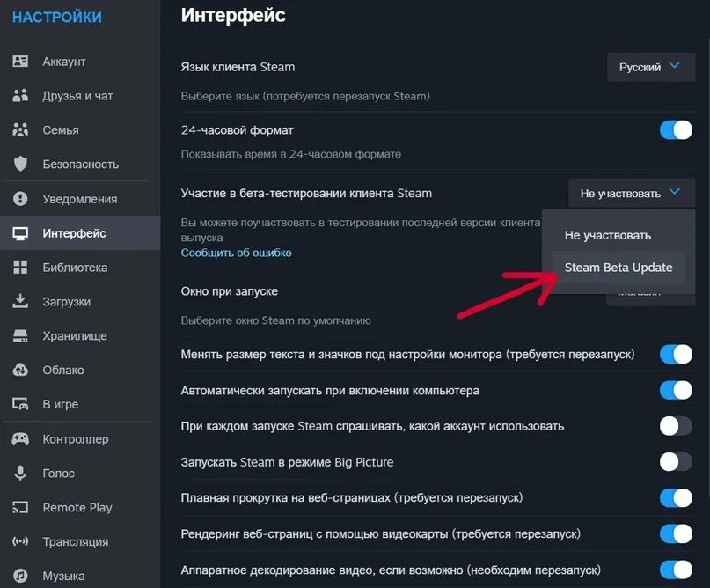
Task: Click the Хранилище drive icon
Action: 20,335
